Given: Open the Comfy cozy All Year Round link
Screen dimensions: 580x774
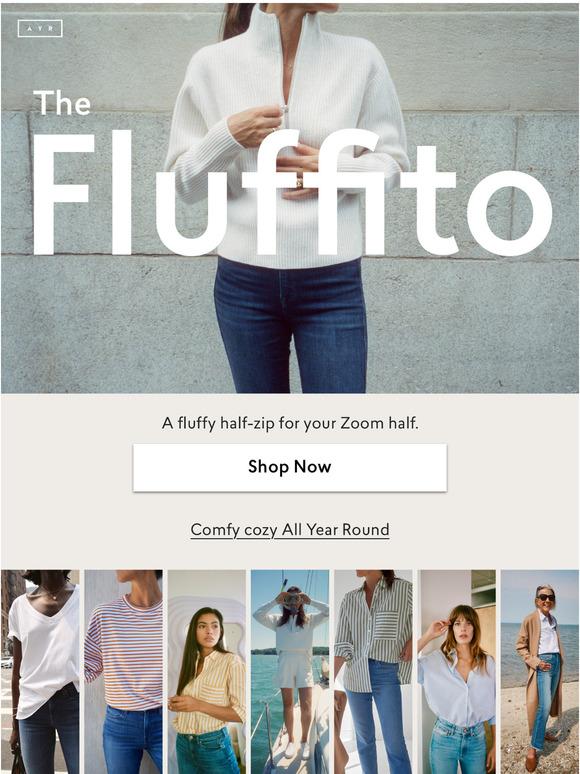Looking at the screenshot, I should pos(290,530).
